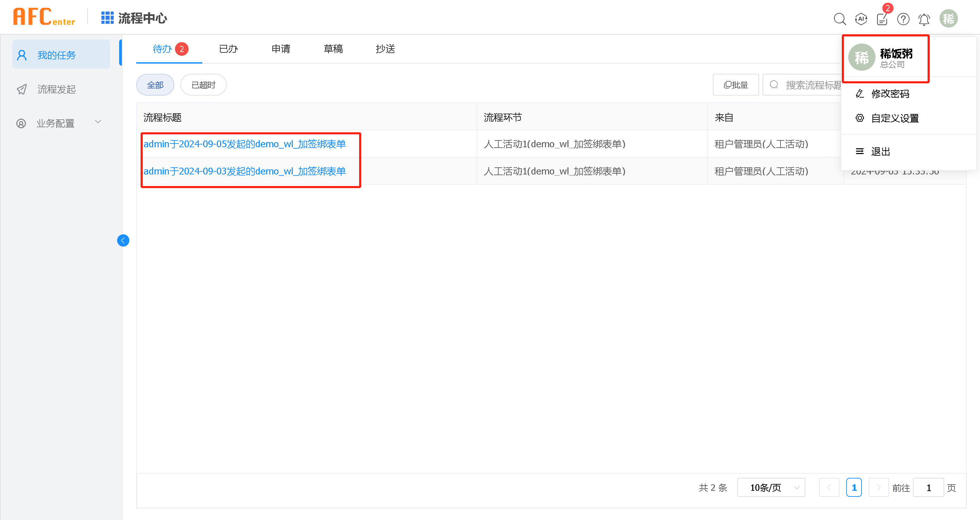Click the user avatar in top bar
Screen dimensions: 980x520
948,19
